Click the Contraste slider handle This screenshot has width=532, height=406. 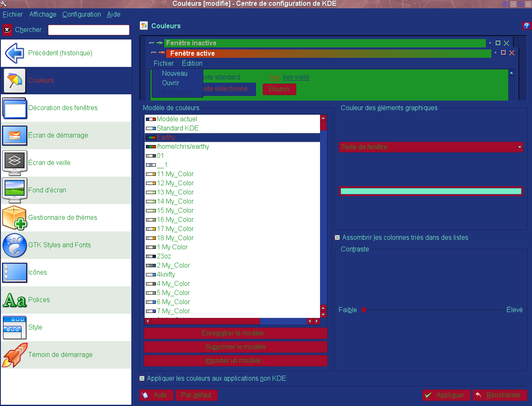coord(364,310)
